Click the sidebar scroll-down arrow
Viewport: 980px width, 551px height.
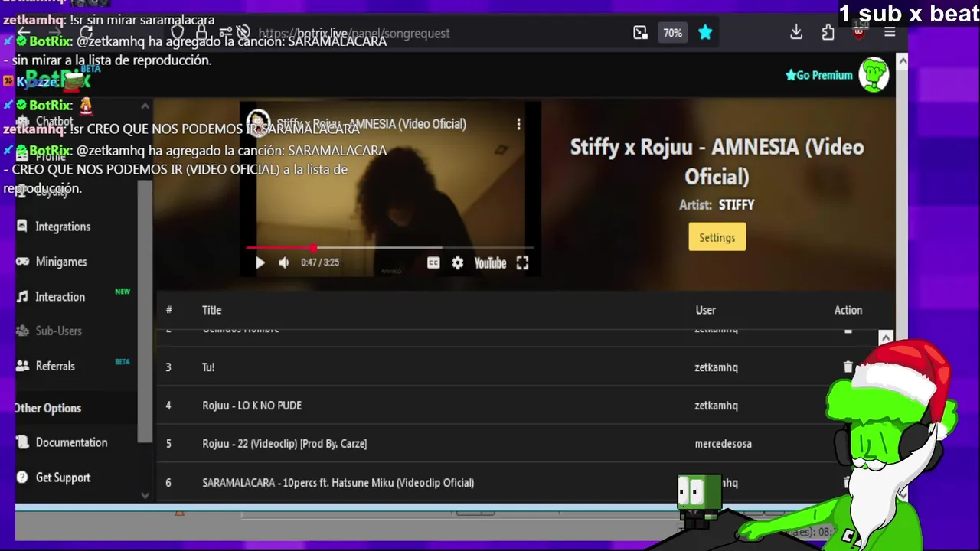[145, 495]
